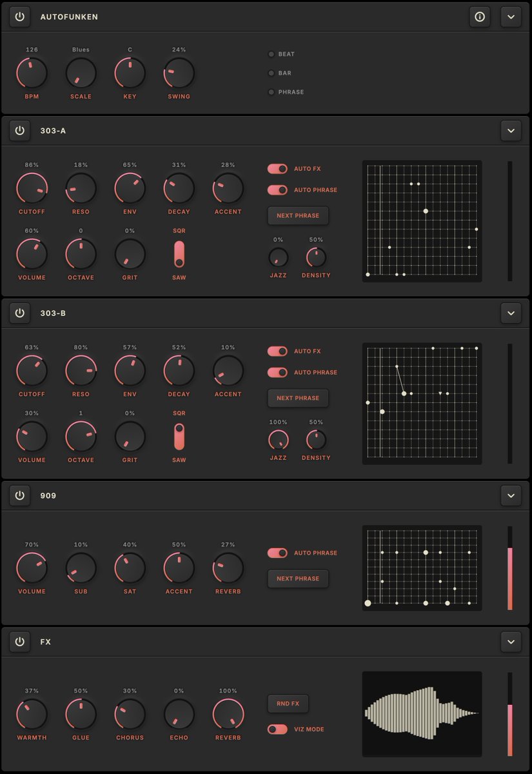This screenshot has width=532, height=774.
Task: Click the 303-A pattern sequencer grid
Action: (x=422, y=221)
